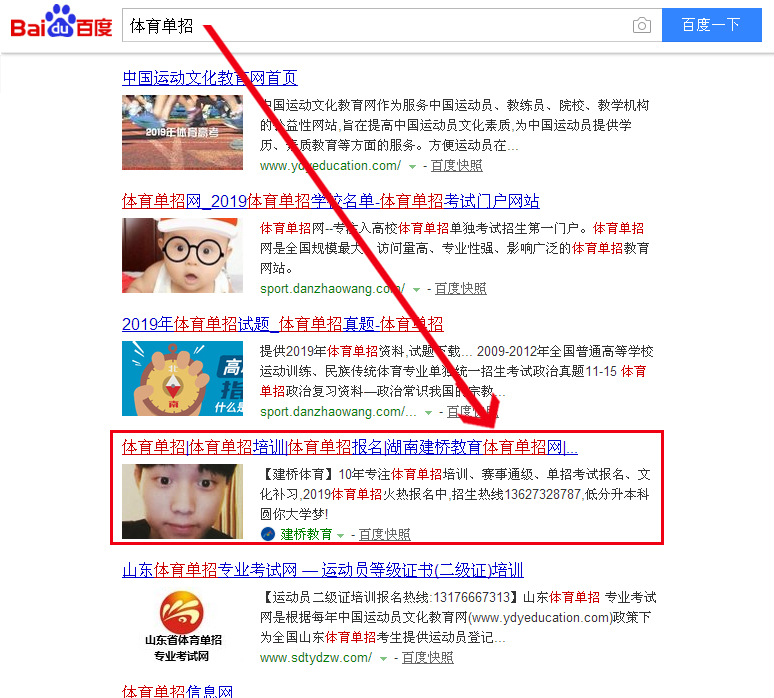Expand dropdown arrow after www.ydyeducation.com
This screenshot has height=698, width=774.
pos(412,167)
